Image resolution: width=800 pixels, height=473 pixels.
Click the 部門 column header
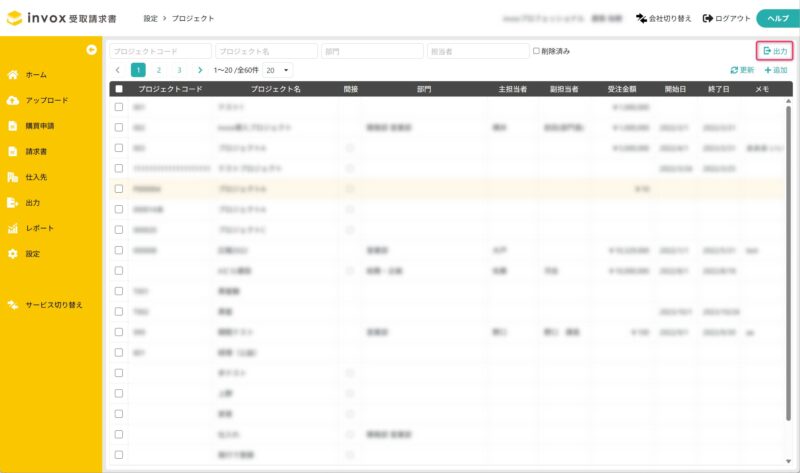pyautogui.click(x=424, y=89)
